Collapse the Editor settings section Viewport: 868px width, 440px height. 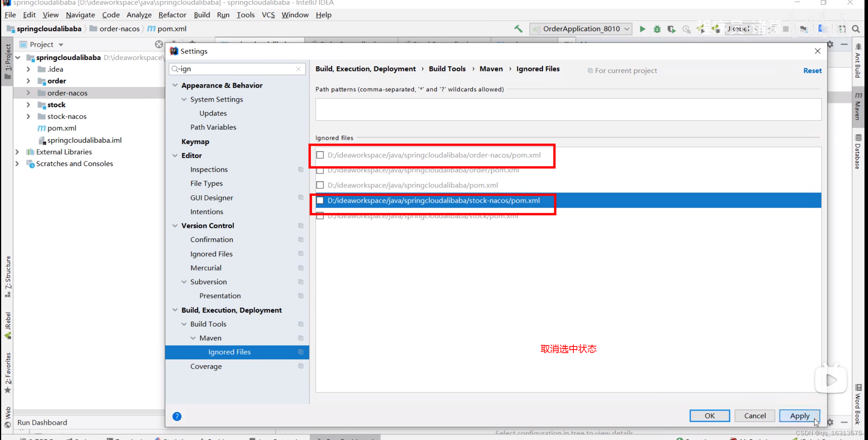(175, 155)
